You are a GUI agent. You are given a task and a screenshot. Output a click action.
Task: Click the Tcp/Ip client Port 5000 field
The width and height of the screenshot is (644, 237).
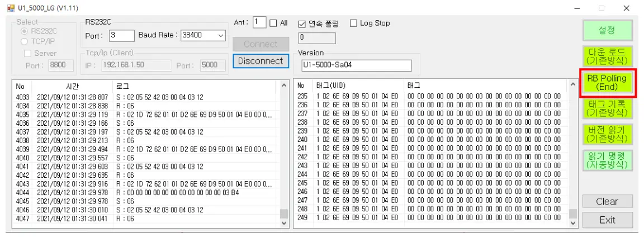click(213, 65)
